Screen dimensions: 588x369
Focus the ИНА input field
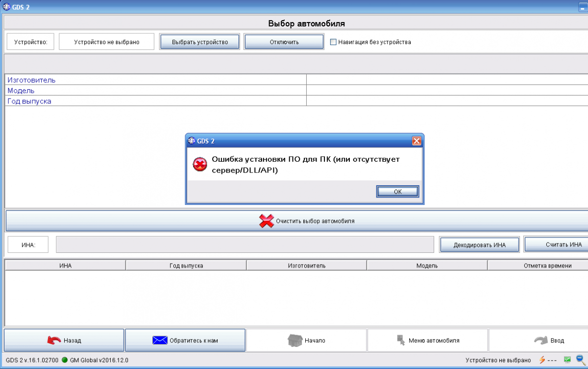[x=245, y=245]
